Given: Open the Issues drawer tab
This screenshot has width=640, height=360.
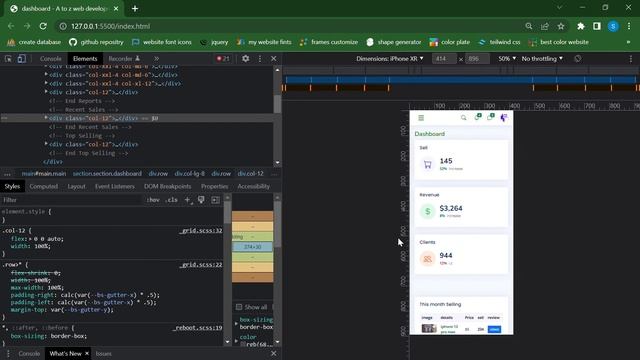Looking at the screenshot, I should pyautogui.click(x=103, y=353).
